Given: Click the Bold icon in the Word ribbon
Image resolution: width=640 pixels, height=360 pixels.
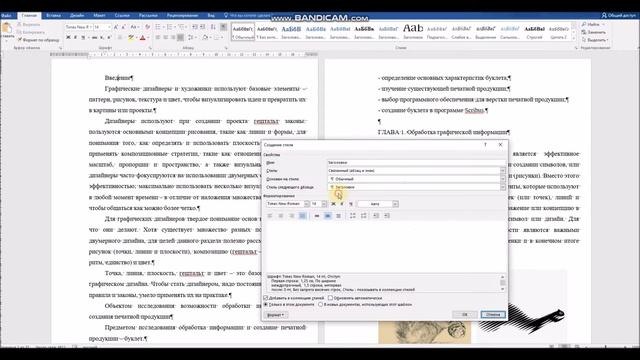Looking at the screenshot, I should pos(68,38).
